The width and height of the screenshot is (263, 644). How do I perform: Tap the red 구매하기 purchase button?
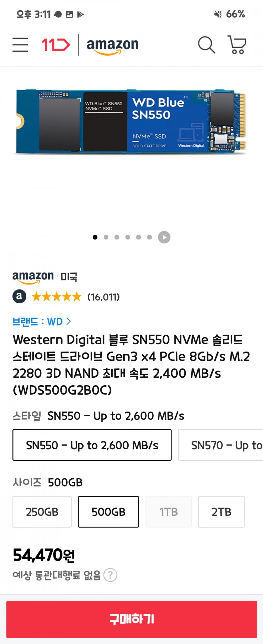[x=132, y=619]
